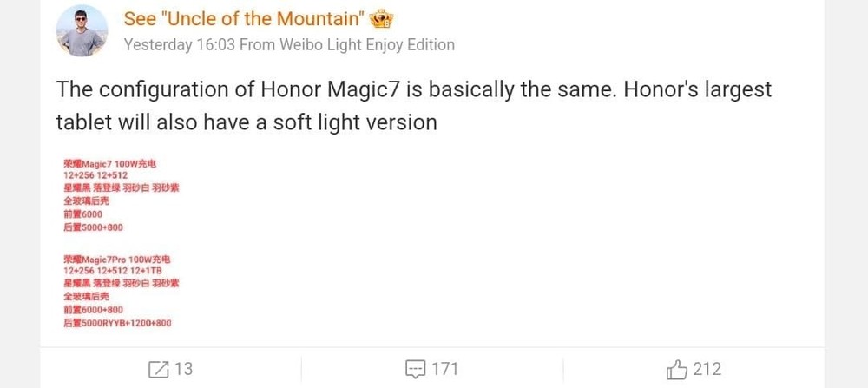This screenshot has width=868, height=388.
Task: Click the "荣耀Magic7Pro 100W充电" heading line
Action: click(x=116, y=259)
